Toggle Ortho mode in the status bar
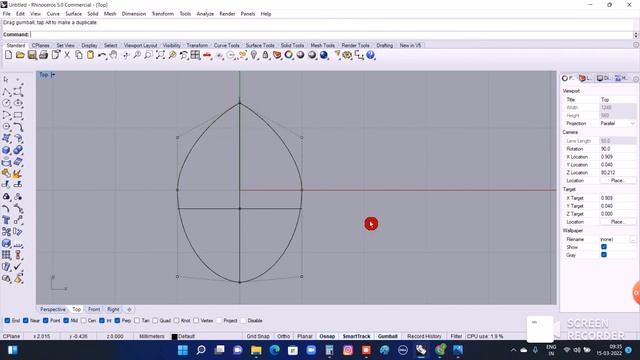 pos(283,336)
